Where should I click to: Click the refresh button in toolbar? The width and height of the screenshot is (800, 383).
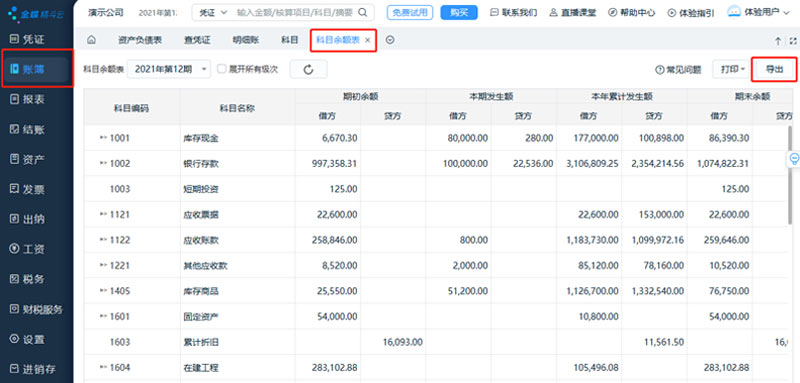tap(308, 69)
